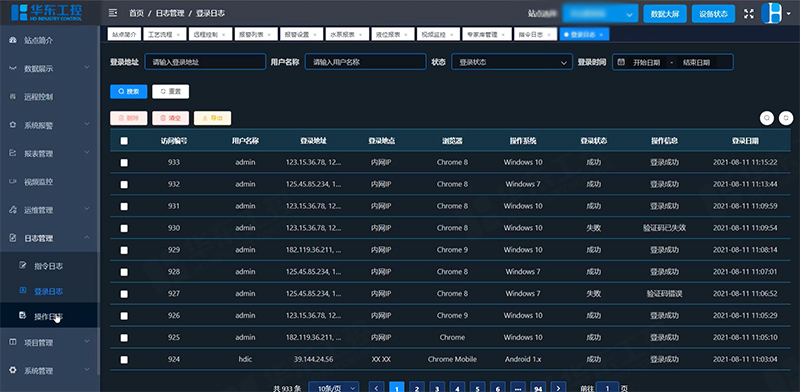Viewport: 800px width, 392px height.
Task: Open the user avatar menu at top right
Action: (772, 13)
